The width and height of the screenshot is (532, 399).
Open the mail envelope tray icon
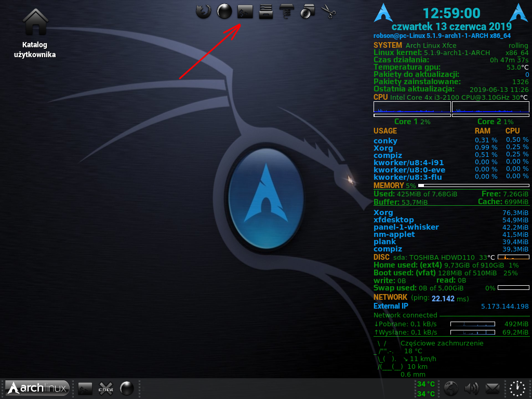click(492, 389)
